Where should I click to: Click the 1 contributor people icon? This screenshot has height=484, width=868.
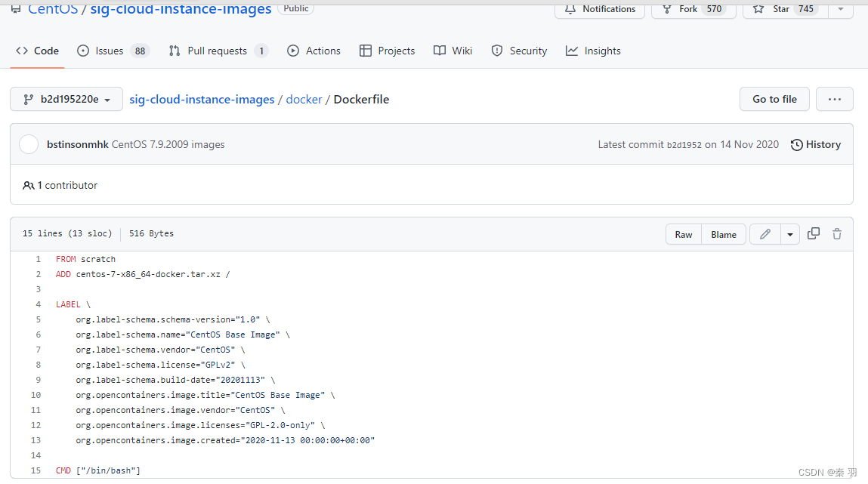[x=28, y=185]
